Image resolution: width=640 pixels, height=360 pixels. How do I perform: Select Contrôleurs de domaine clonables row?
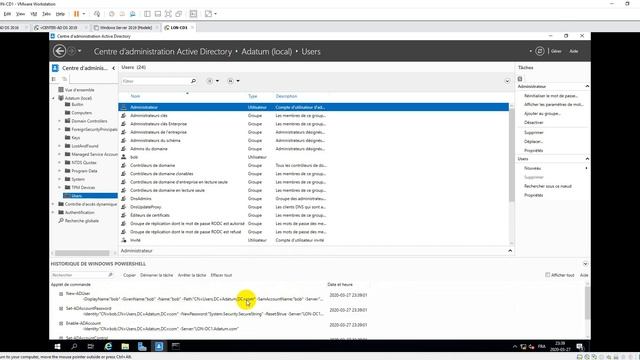click(x=313, y=173)
